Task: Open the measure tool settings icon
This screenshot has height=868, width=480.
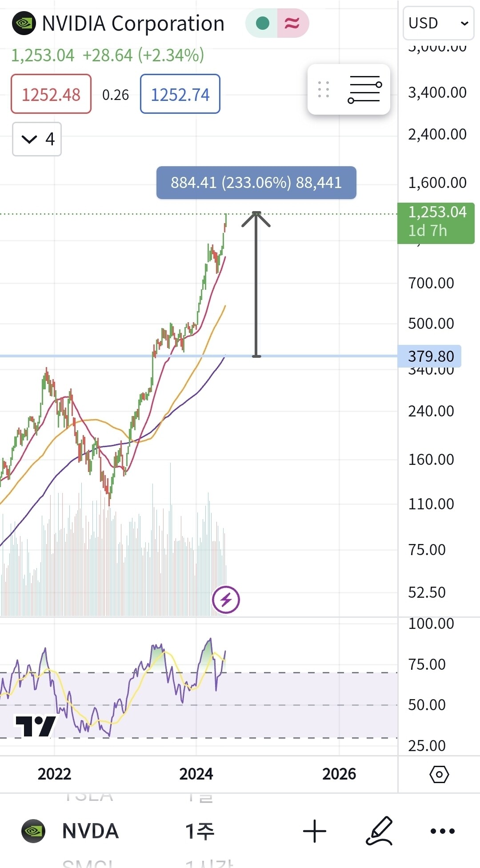Action: (x=364, y=89)
